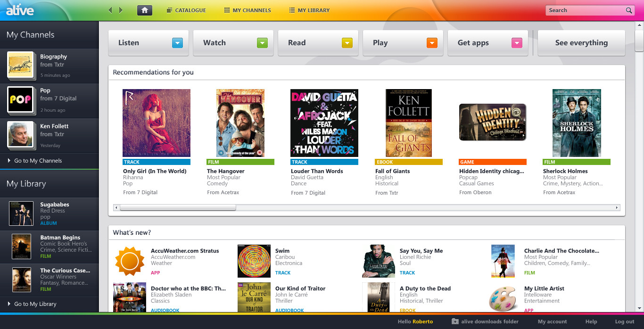Open My Library in top navigation
Image resolution: width=644 pixels, height=329 pixels.
point(309,10)
